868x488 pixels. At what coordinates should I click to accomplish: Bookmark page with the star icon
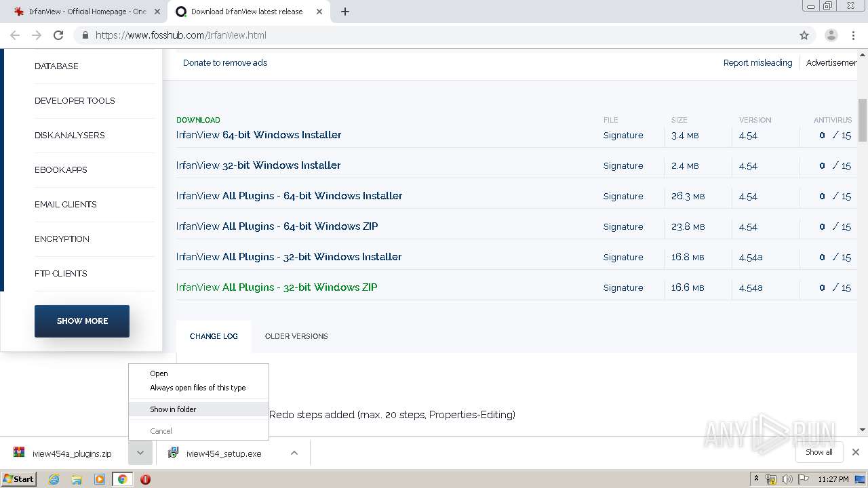tap(804, 35)
